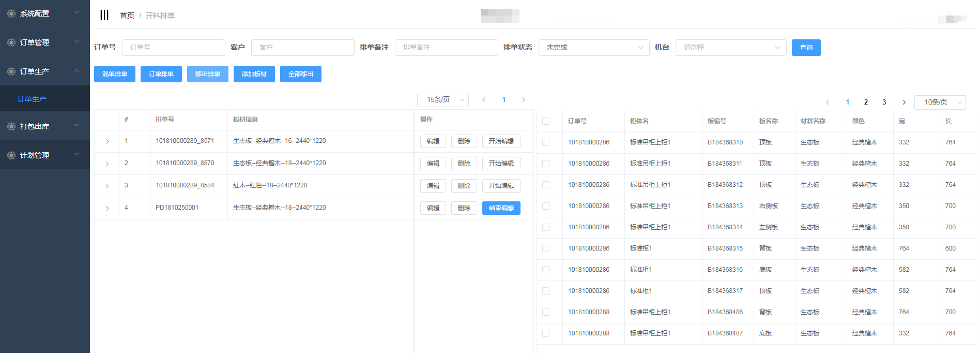Click the gear icon beside 系统配置
Image resolution: width=980 pixels, height=353 pixels.
pyautogui.click(x=11, y=13)
